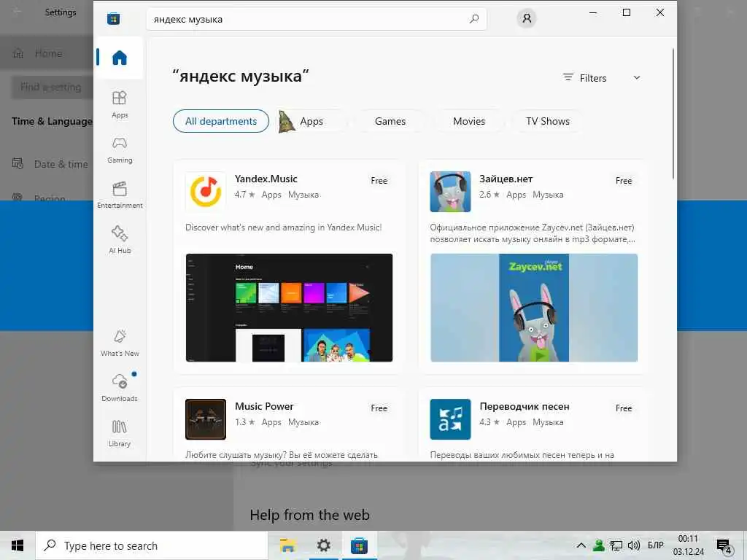Select the Movies filter tab

pyautogui.click(x=469, y=121)
